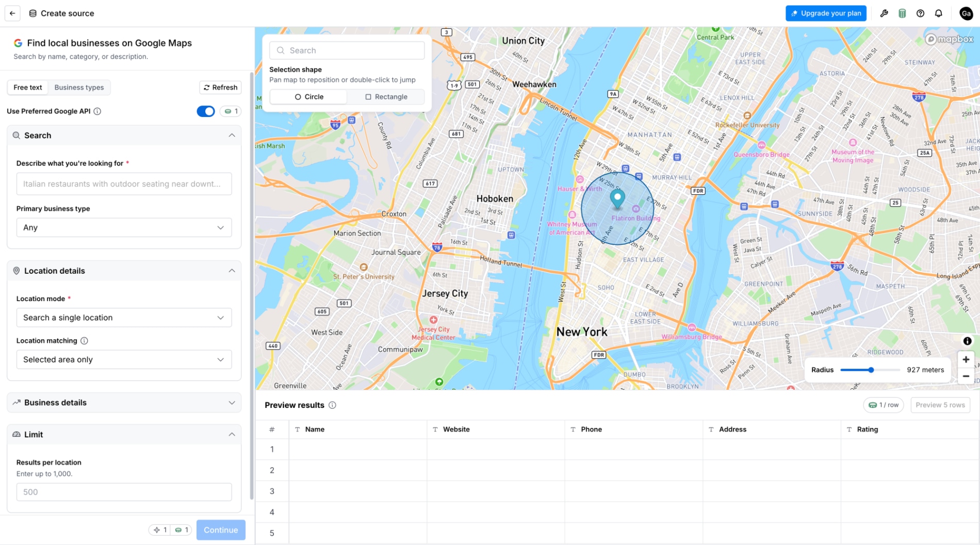Viewport: 980px width, 545px height.
Task: Expand the Business details section
Action: 232,403
